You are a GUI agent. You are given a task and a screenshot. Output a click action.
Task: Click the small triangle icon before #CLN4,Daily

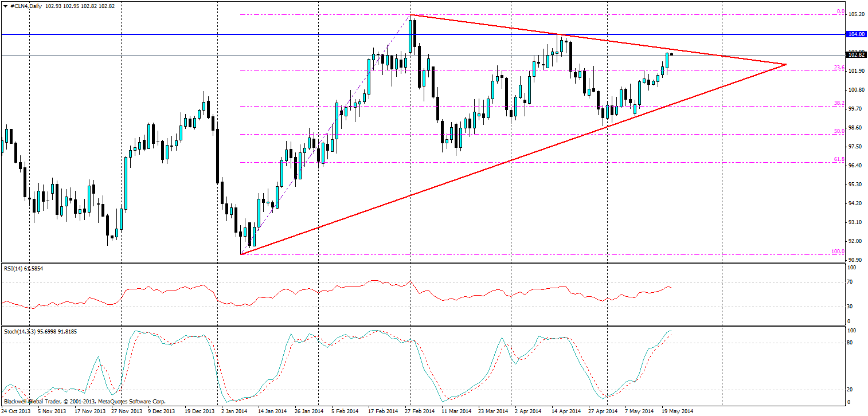tap(5, 5)
